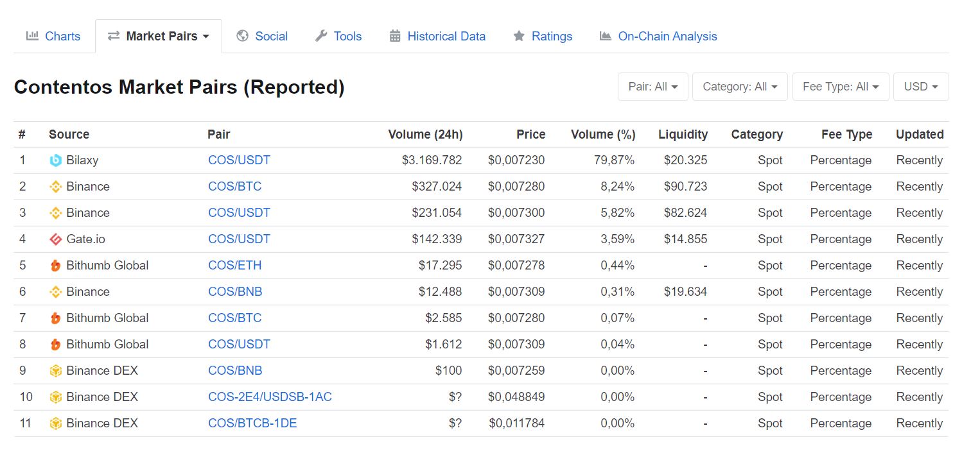Click Binance logo in COS/BTC row
The width and height of the screenshot is (980, 453).
pos(56,187)
